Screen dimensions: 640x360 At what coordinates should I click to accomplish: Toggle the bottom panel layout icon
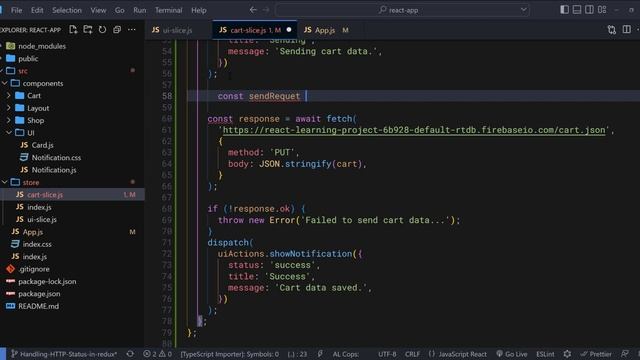click(577, 10)
